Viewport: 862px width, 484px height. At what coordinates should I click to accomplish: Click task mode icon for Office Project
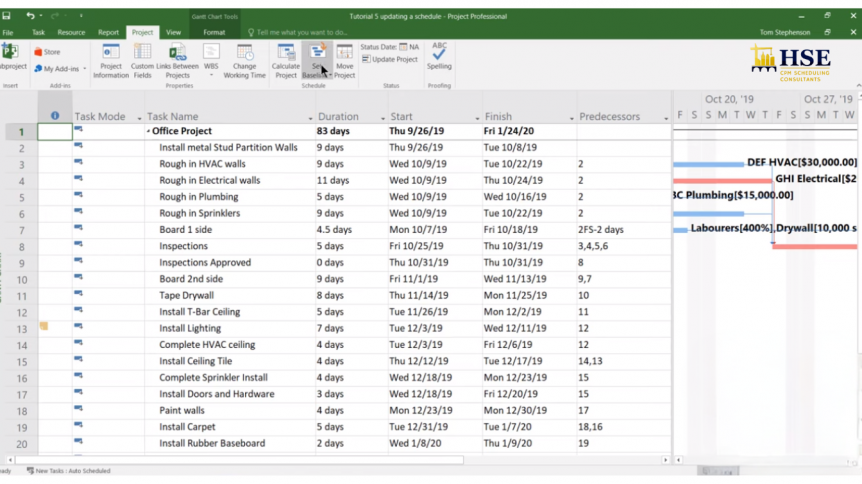(79, 129)
